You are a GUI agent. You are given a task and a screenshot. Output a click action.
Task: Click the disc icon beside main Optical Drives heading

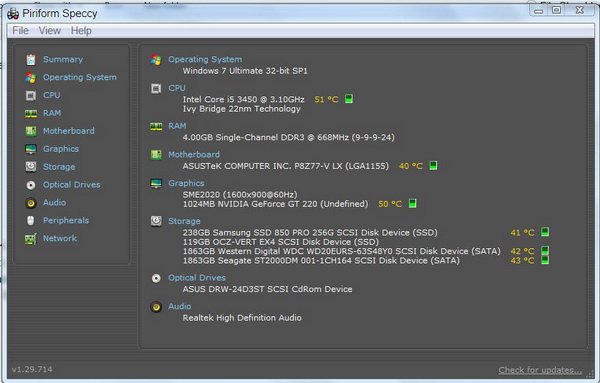pyautogui.click(x=156, y=278)
